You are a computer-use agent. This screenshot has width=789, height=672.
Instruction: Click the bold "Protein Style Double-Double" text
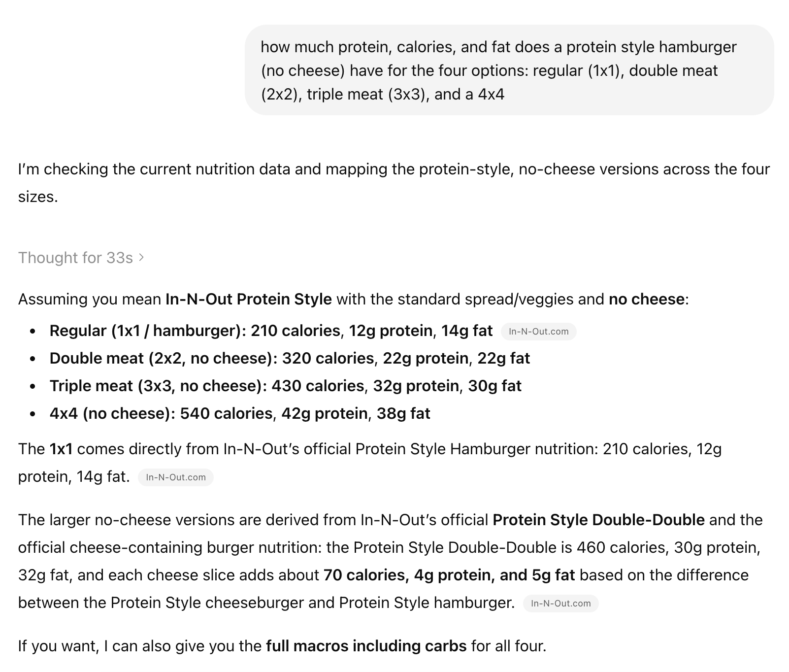click(x=598, y=520)
